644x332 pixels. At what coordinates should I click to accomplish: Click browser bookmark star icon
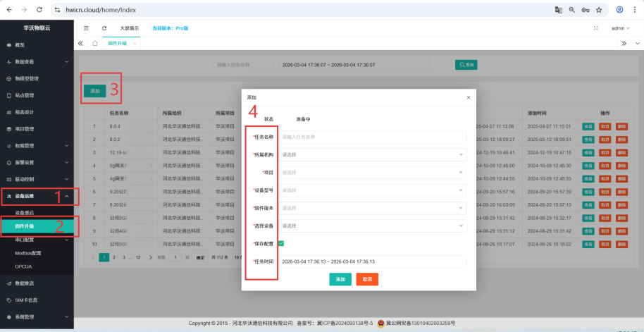(x=599, y=10)
